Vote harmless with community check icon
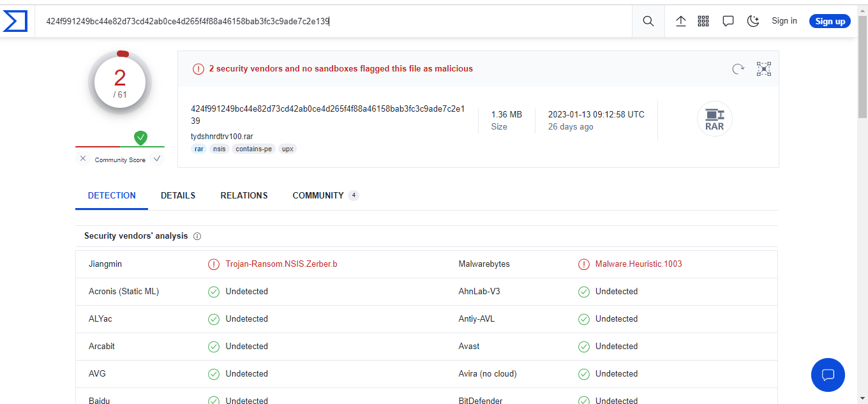This screenshot has height=404, width=868. tap(157, 159)
